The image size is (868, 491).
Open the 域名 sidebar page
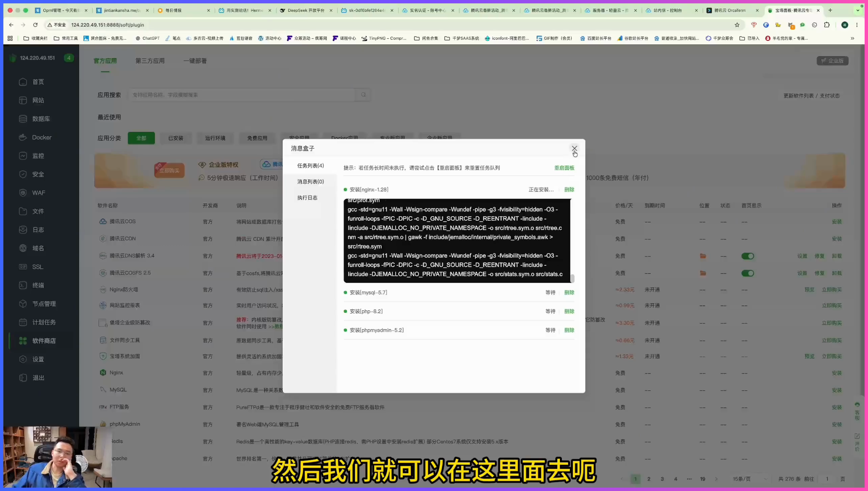pos(38,248)
